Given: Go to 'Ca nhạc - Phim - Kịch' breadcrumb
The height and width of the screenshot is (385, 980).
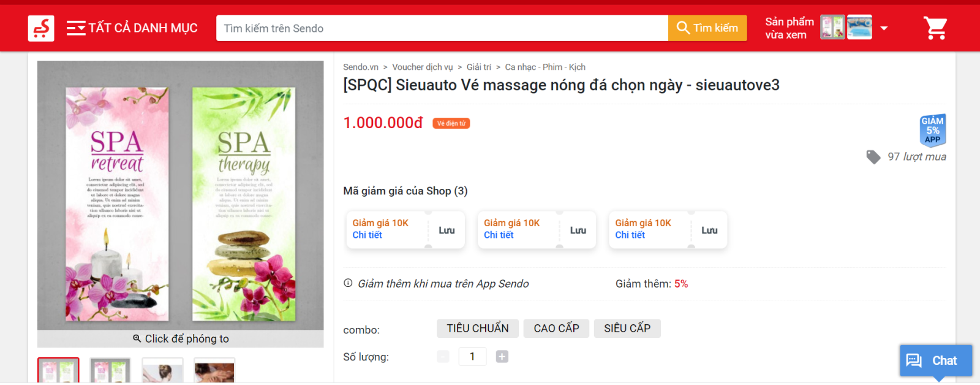Looking at the screenshot, I should pyautogui.click(x=545, y=67).
